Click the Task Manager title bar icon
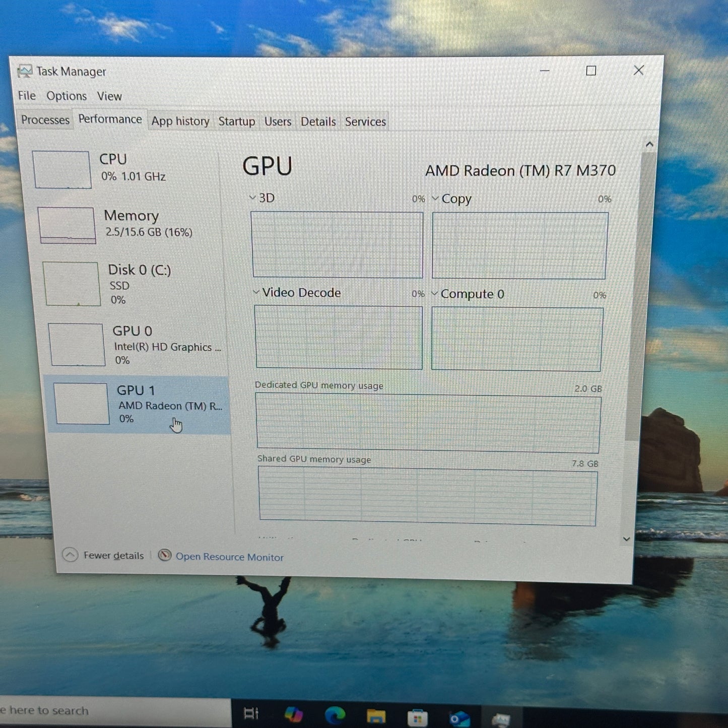 pos(25,71)
